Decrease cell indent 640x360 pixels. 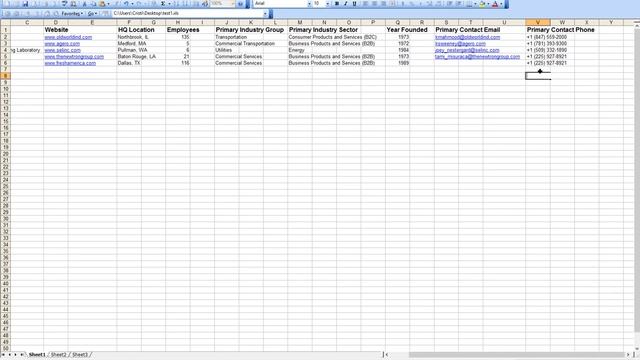click(449, 4)
